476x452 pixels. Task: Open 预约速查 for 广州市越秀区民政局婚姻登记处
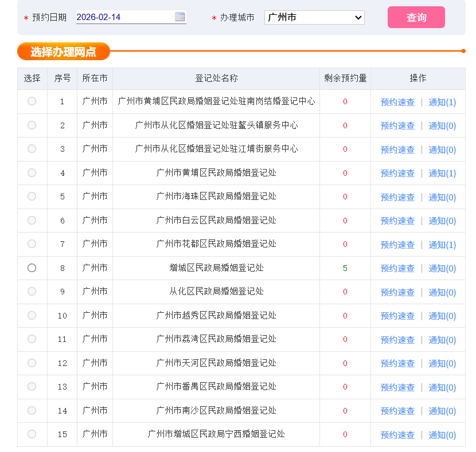click(397, 315)
